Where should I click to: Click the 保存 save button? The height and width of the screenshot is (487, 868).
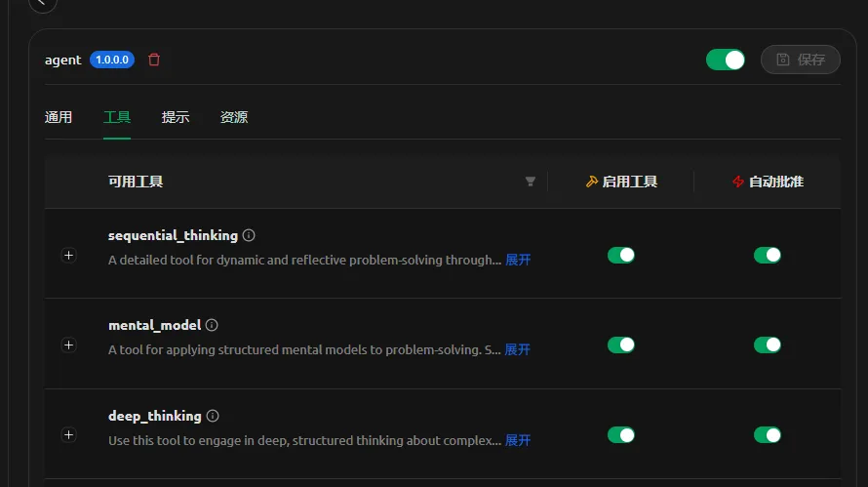tap(801, 60)
